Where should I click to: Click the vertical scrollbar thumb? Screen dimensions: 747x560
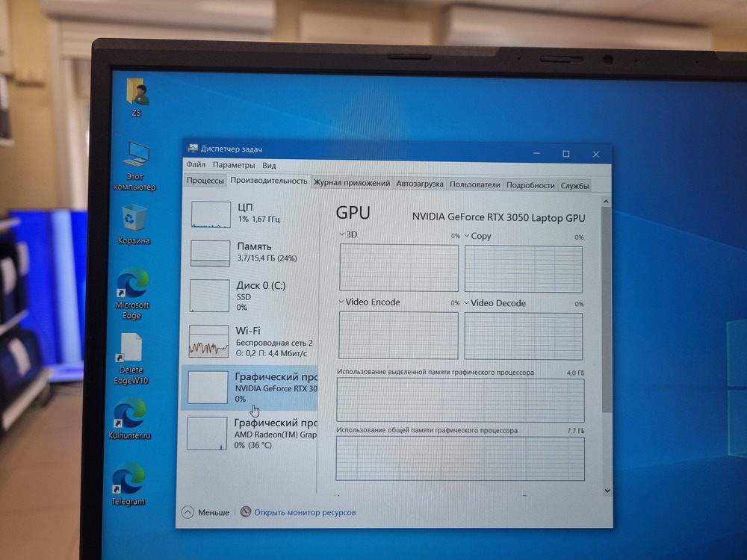pos(607,310)
